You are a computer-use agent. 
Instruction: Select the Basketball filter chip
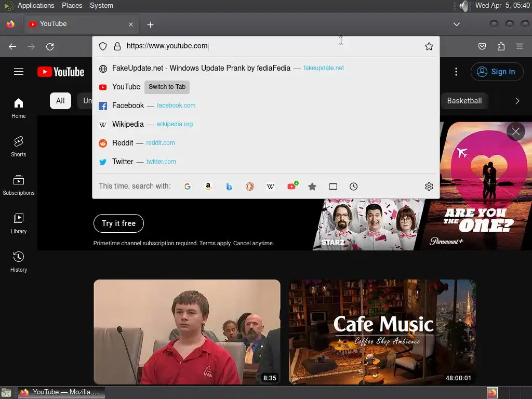[x=464, y=101]
